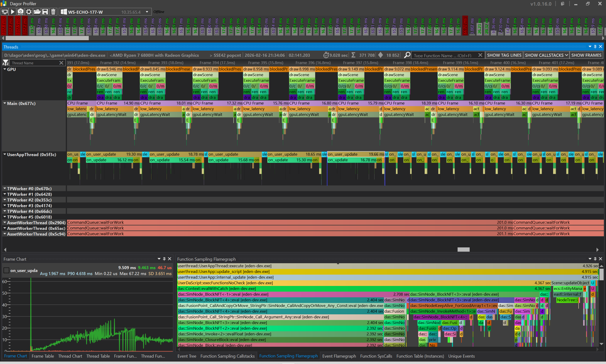Open the WS-ECHO-177-W target dropdown
This screenshot has height=364, width=606.
pyautogui.click(x=147, y=12)
